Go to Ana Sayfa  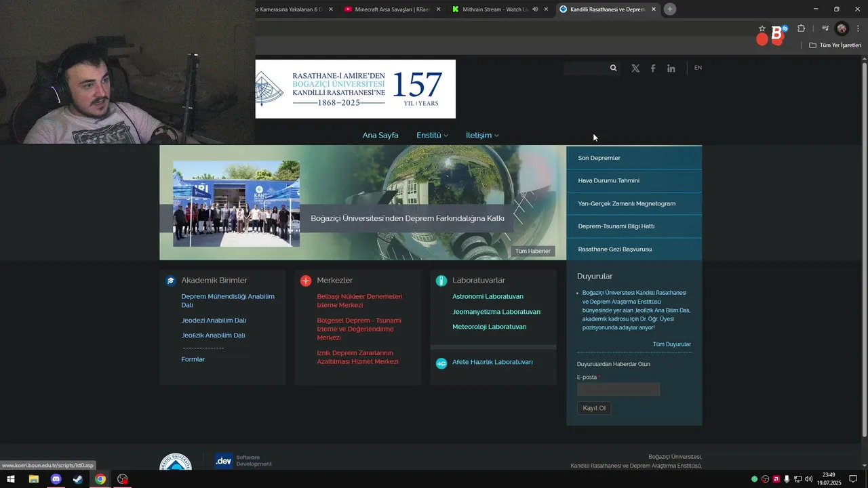coord(380,136)
